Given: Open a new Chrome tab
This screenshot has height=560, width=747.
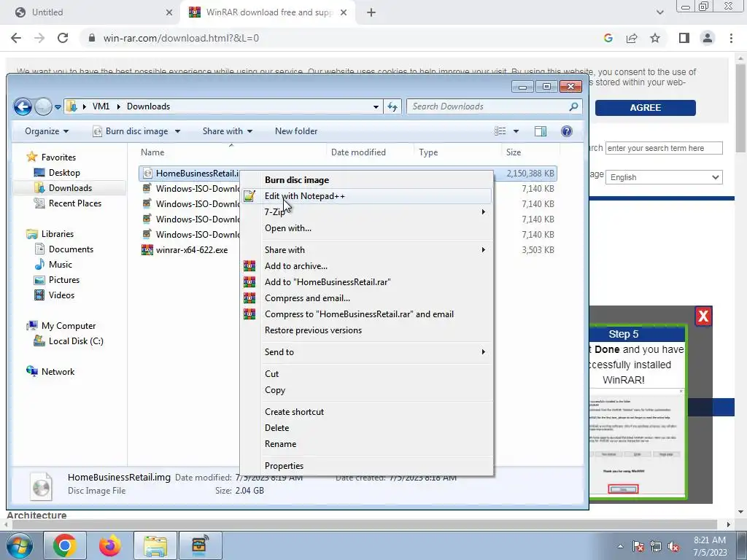Looking at the screenshot, I should point(371,12).
